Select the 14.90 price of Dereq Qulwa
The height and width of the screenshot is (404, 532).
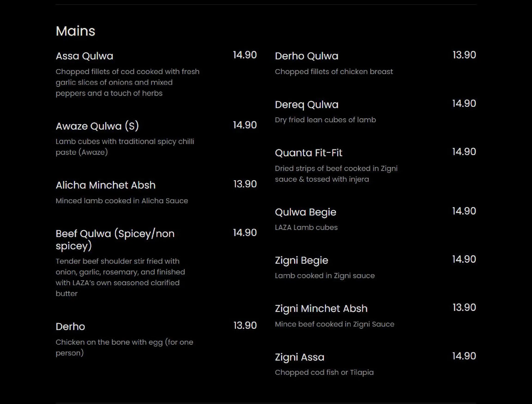pos(464,104)
